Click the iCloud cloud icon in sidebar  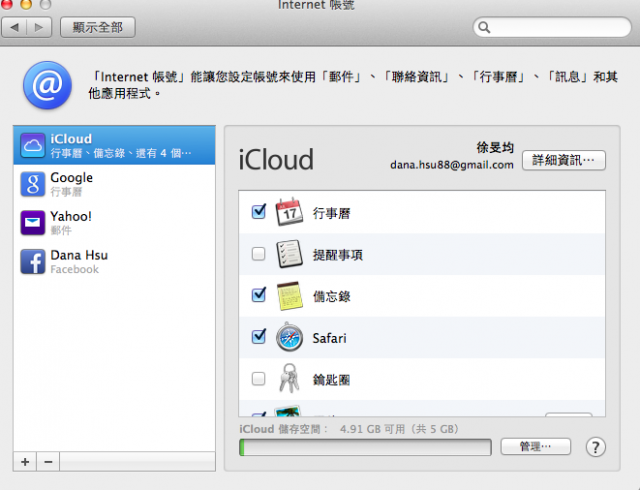pos(33,145)
